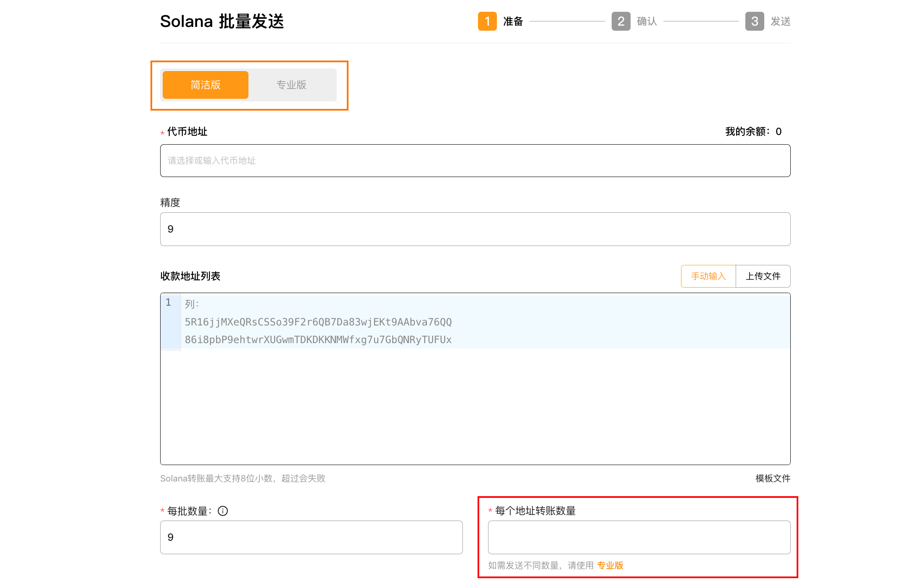Image resolution: width=924 pixels, height=587 pixels.
Task: Select 上传文件 input method
Action: 763,276
